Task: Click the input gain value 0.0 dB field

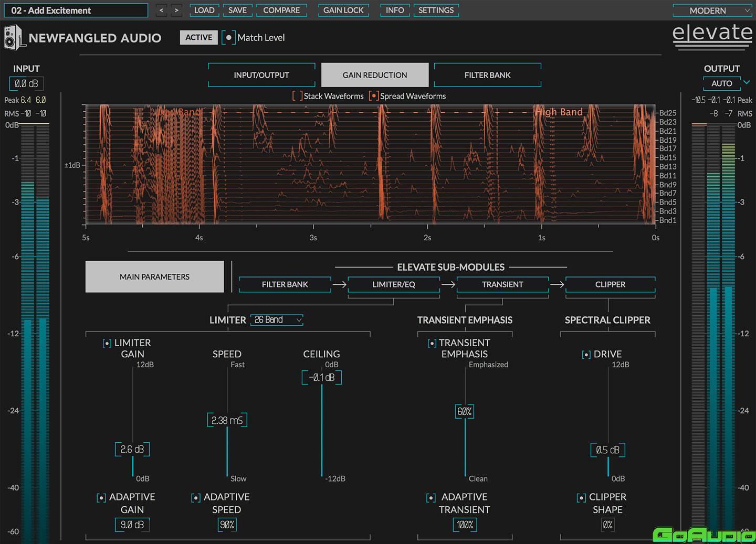Action: [26, 83]
